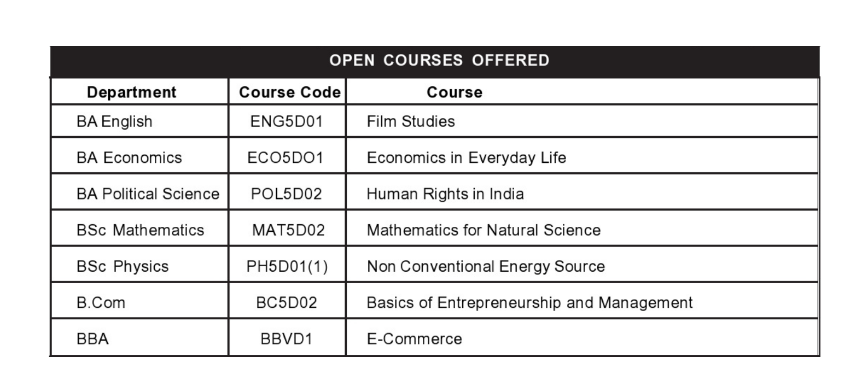Select the Department column header
This screenshot has width=868, height=392.
[131, 92]
